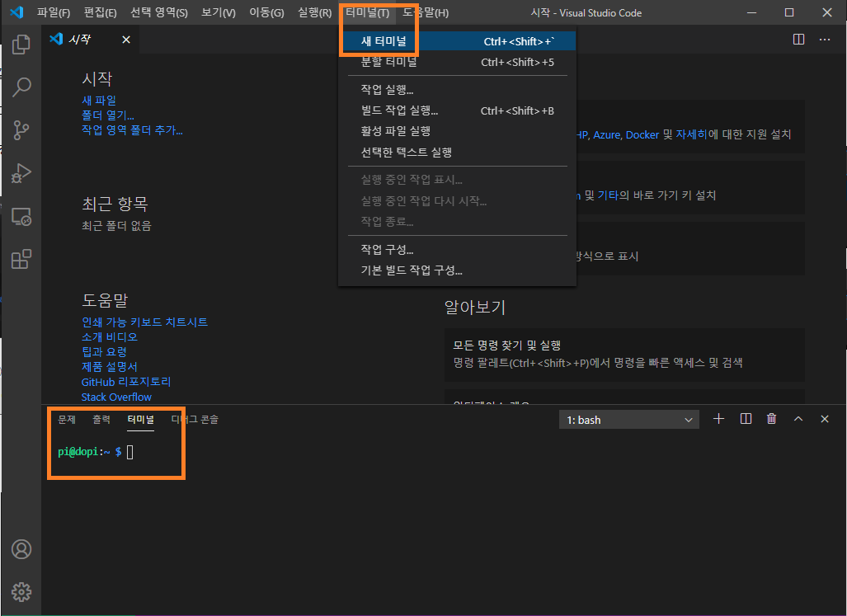Close the terminal panel

point(824,419)
